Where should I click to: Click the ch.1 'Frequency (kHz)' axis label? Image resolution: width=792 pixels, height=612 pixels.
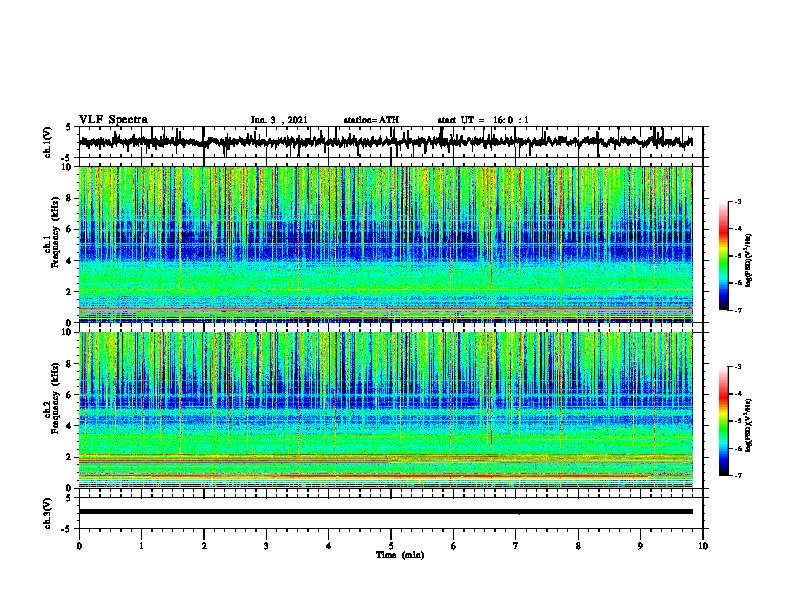[56, 233]
